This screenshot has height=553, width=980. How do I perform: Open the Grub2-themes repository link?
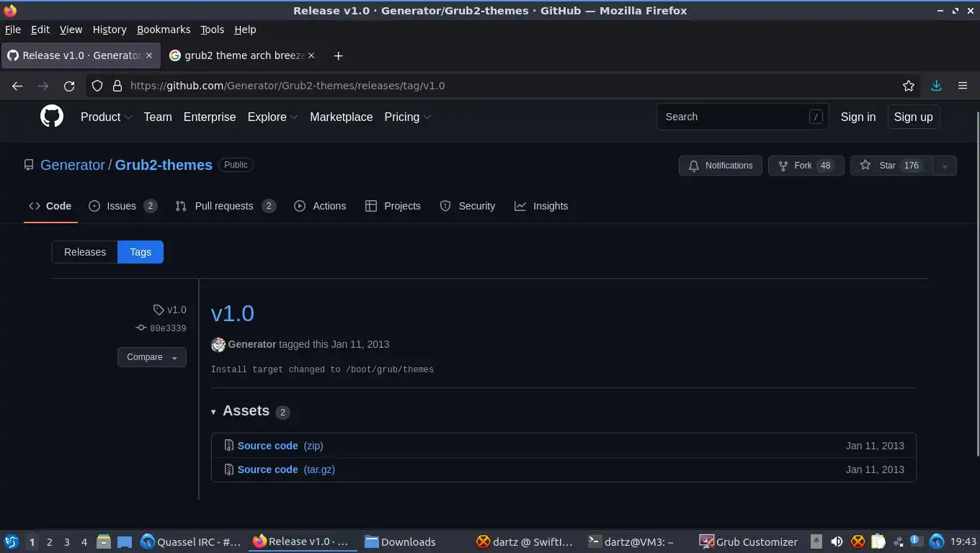164,165
